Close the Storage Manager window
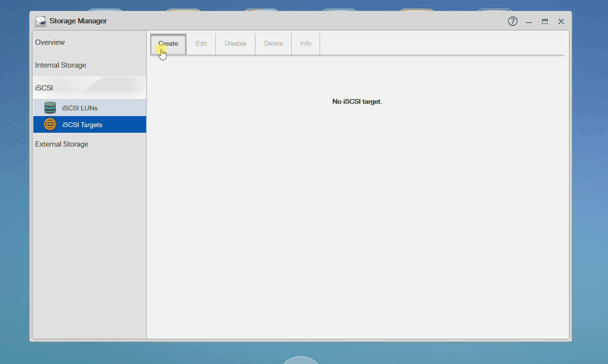 click(x=561, y=21)
